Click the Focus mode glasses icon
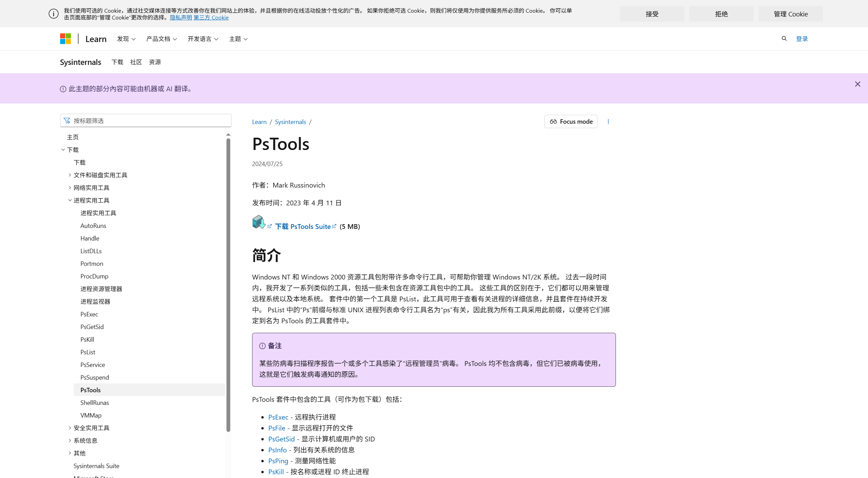 click(x=553, y=121)
